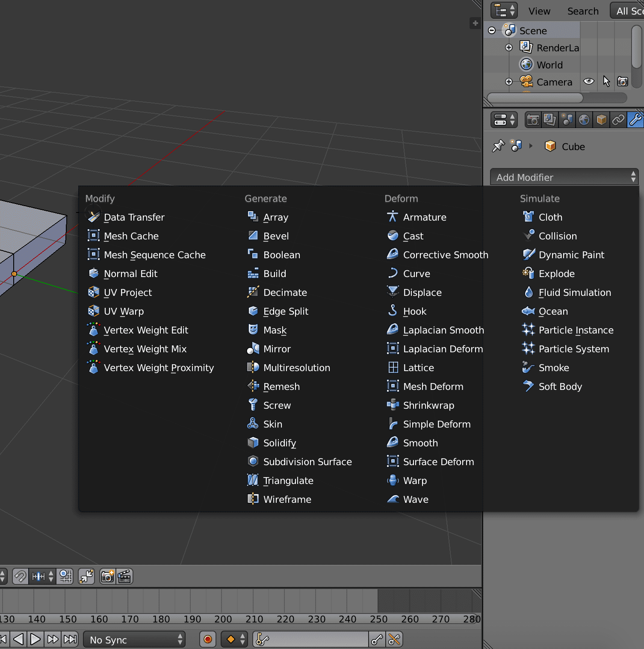
Task: Choose Mirror from the Generate list
Action: (x=277, y=349)
